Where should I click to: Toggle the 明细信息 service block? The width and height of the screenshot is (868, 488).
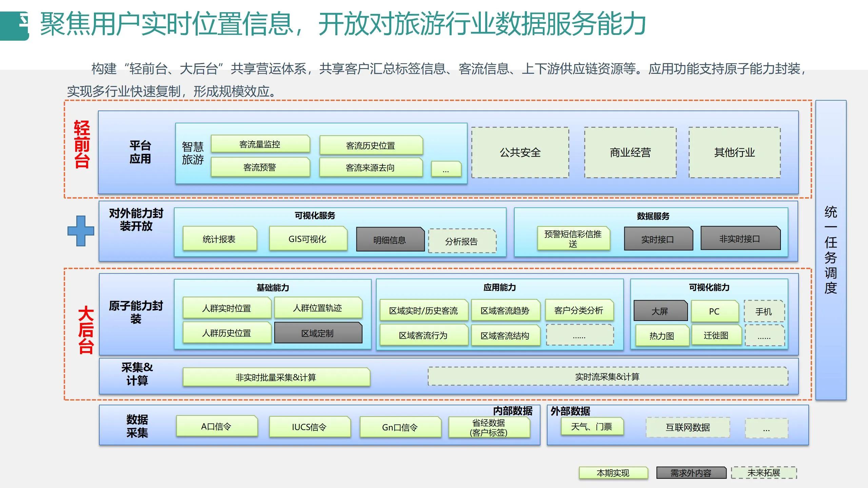390,240
